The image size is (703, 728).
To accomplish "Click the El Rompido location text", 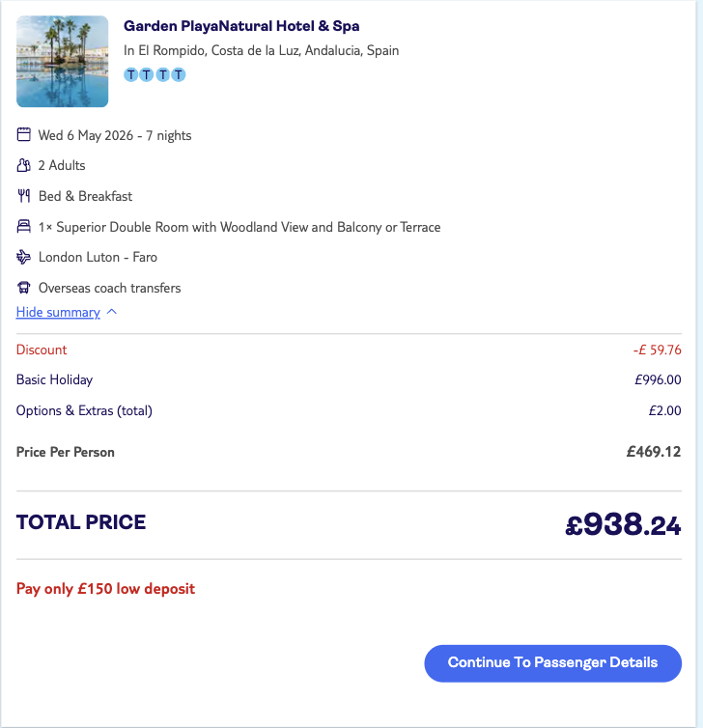I will [261, 50].
